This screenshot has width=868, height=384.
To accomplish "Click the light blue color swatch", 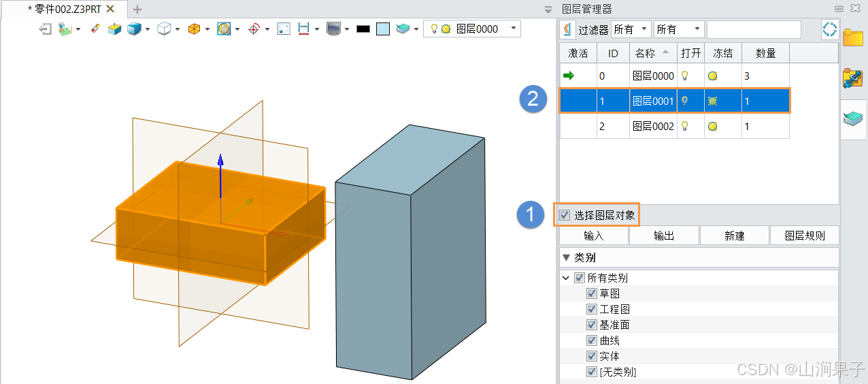I will pyautogui.click(x=383, y=29).
